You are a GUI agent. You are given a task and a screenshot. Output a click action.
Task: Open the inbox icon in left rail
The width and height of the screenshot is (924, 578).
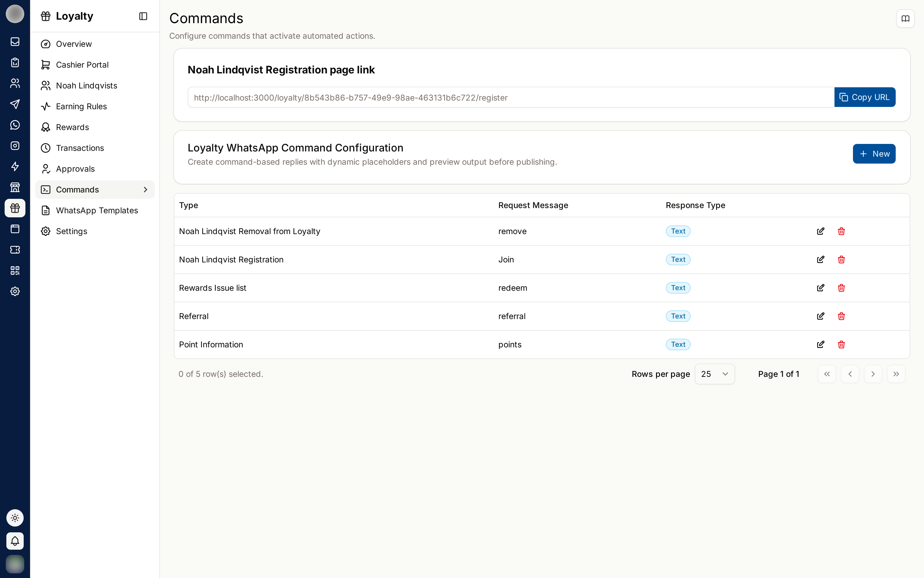15,42
